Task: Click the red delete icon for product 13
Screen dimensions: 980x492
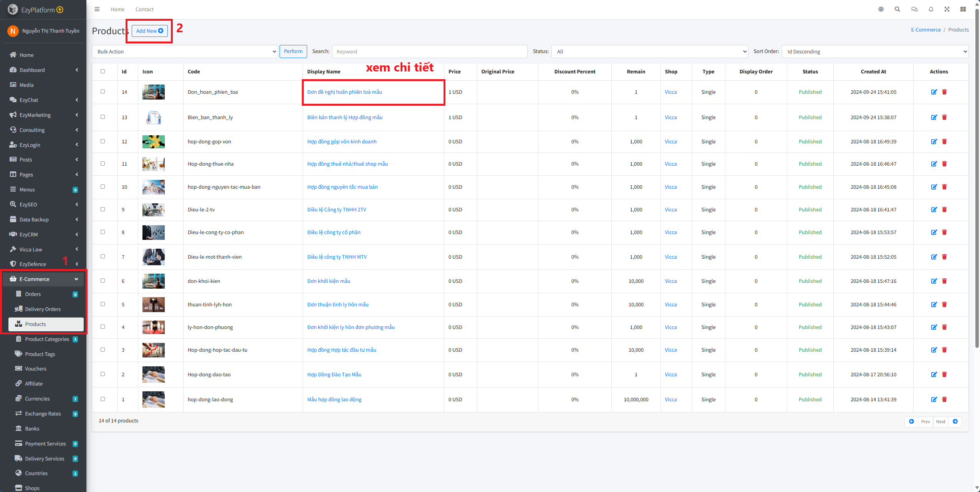Action: pyautogui.click(x=944, y=117)
